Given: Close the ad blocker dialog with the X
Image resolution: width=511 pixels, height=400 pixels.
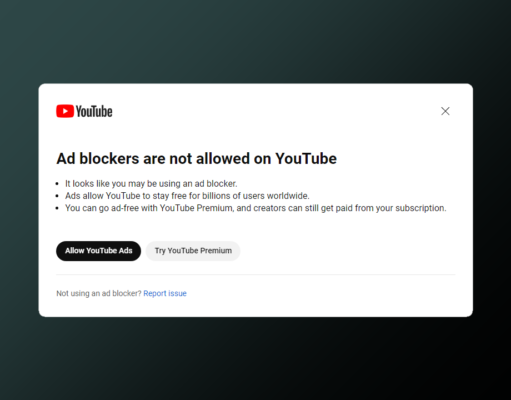Looking at the screenshot, I should pos(445,111).
